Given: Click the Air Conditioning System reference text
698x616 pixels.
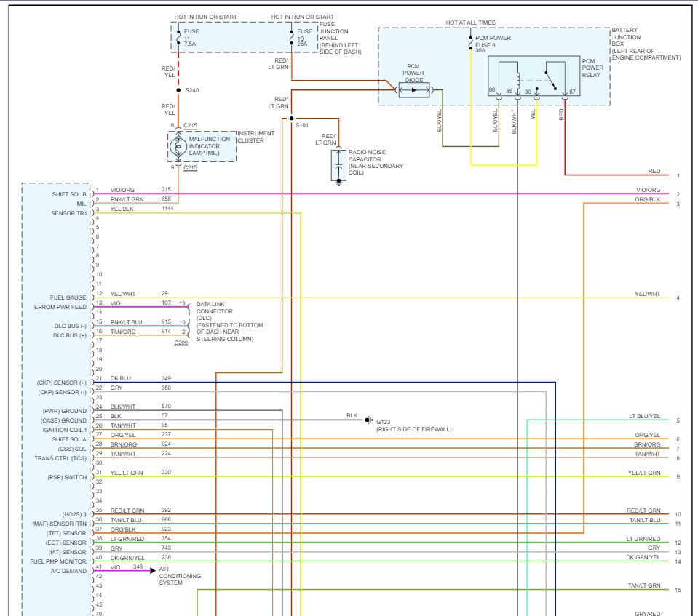Looking at the screenshot, I should pyautogui.click(x=180, y=576).
